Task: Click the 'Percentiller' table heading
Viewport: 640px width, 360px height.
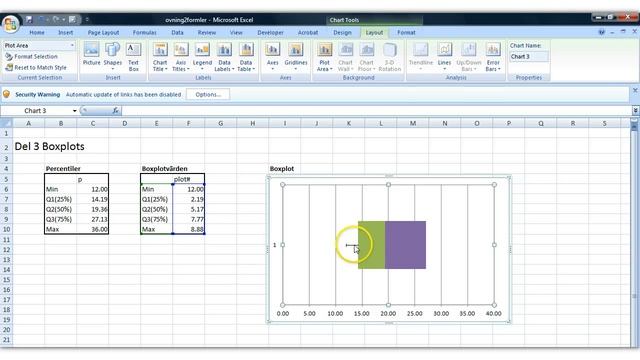Action: pyautogui.click(x=63, y=169)
